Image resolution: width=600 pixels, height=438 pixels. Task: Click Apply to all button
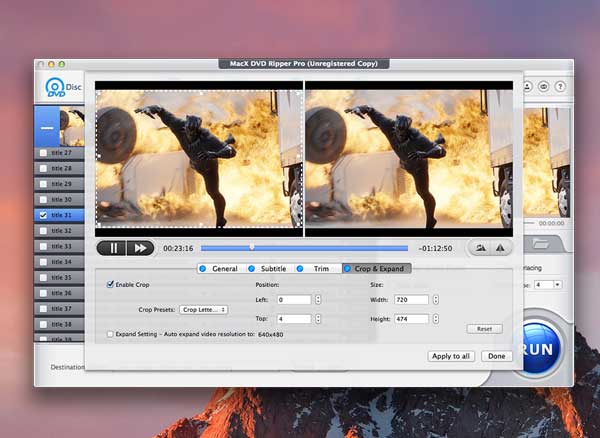click(451, 356)
